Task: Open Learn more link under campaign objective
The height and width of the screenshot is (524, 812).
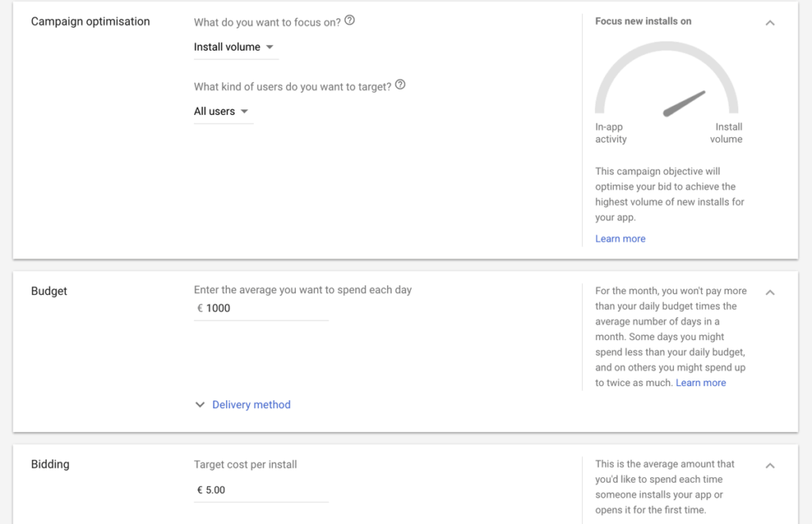Action: point(620,239)
